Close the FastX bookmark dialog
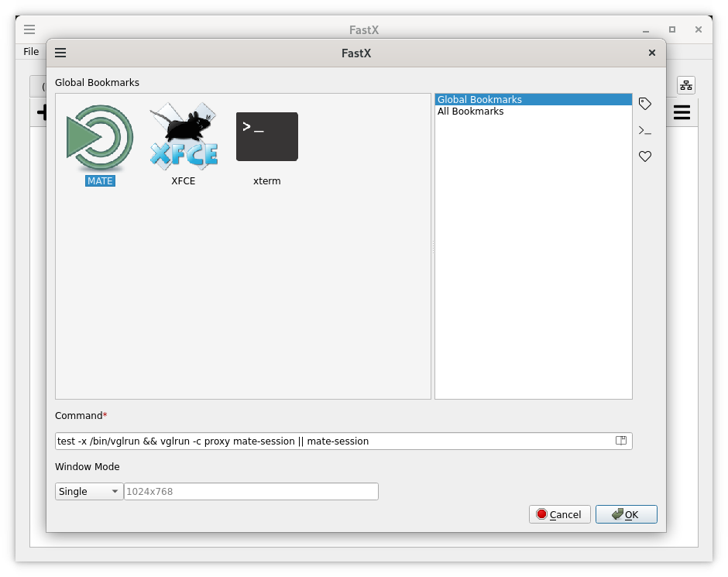 click(x=651, y=53)
